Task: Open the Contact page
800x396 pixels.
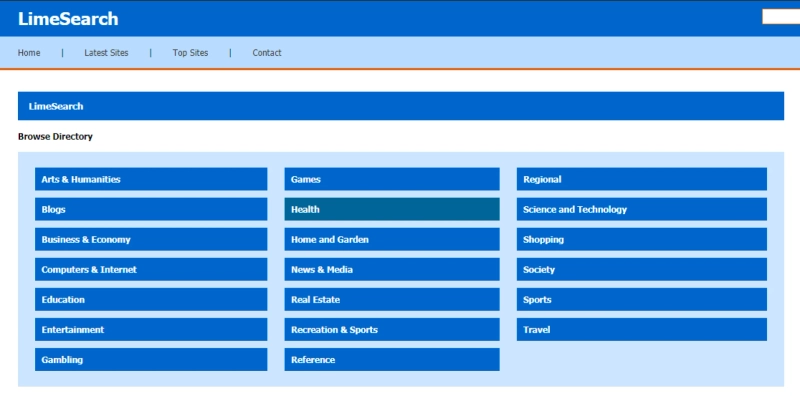Action: coord(267,53)
